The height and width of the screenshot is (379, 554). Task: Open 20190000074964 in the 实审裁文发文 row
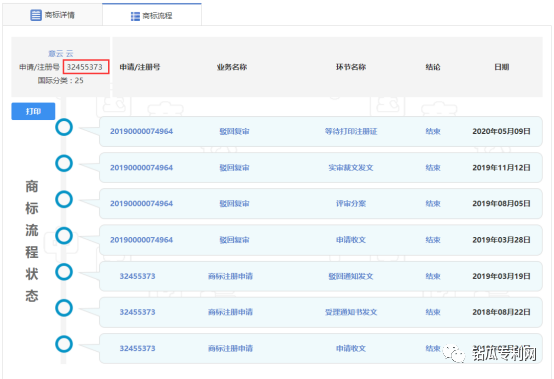pyautogui.click(x=141, y=167)
